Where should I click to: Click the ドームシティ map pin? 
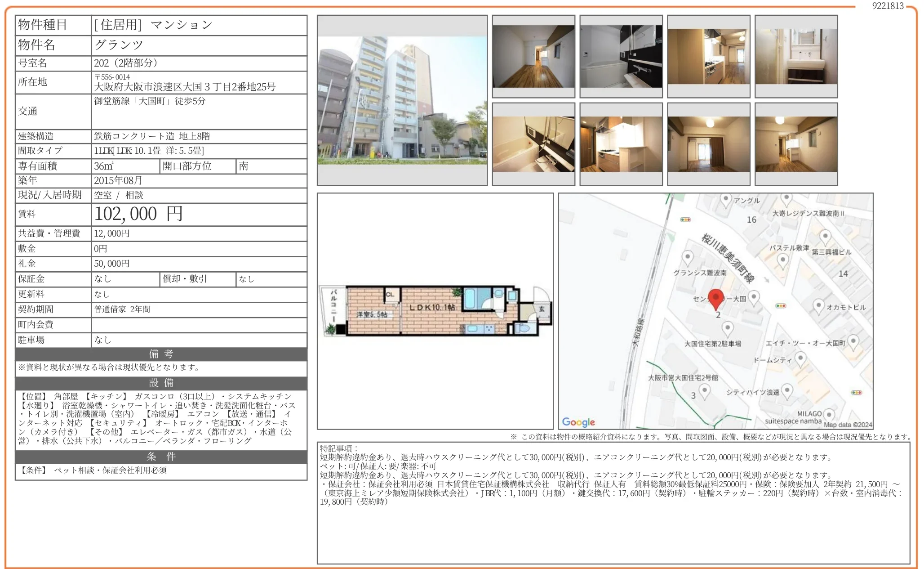[x=800, y=359]
